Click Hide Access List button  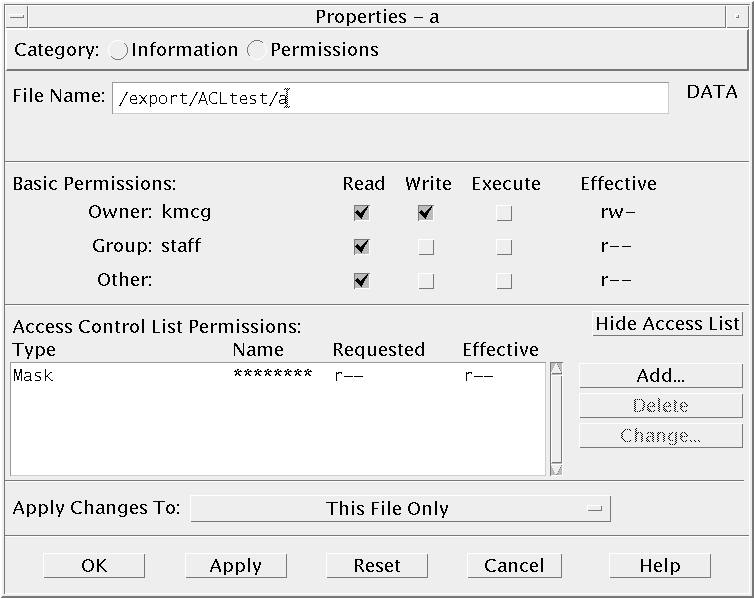coord(667,323)
